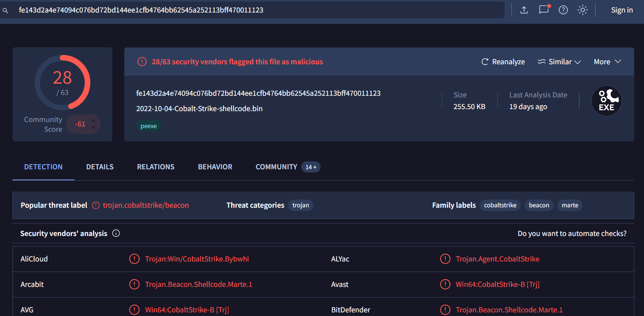
Task: Click the Sign in link
Action: 622,10
